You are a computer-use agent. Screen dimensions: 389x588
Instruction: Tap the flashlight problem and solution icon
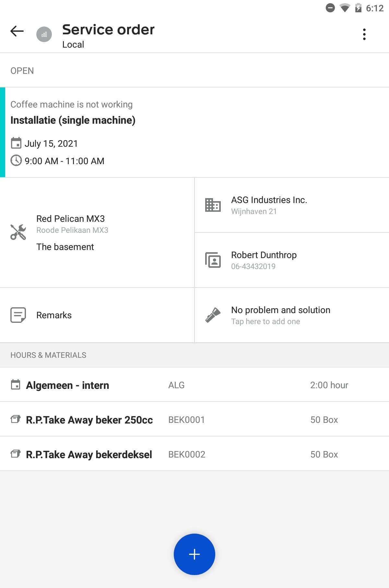[213, 315]
